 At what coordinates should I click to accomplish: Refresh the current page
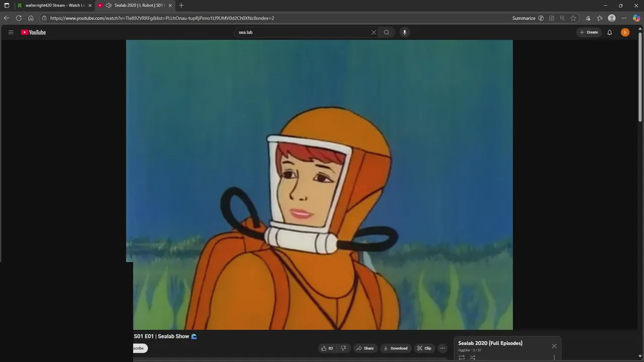[19, 18]
